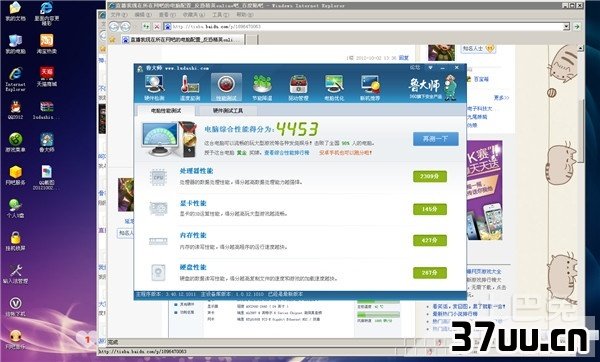Viewport: 600px width, 362px height.
Task: Open Ludashi title bar menu arrow
Action: (430, 68)
